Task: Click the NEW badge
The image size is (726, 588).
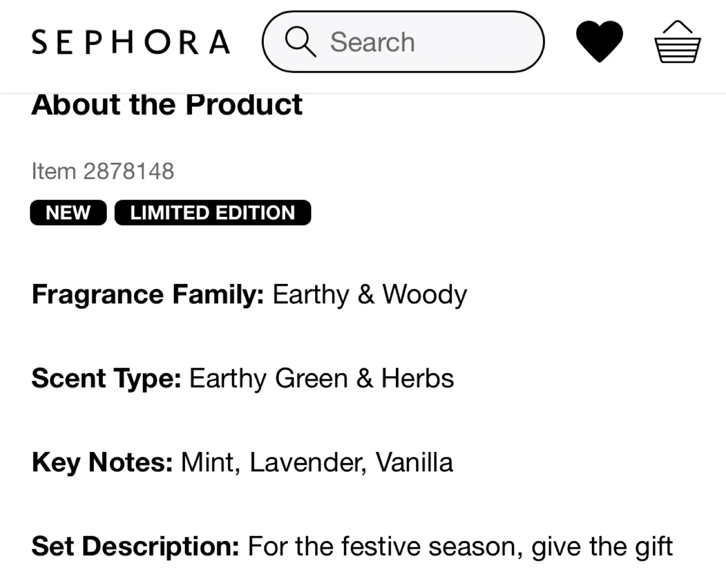Action: pos(68,212)
